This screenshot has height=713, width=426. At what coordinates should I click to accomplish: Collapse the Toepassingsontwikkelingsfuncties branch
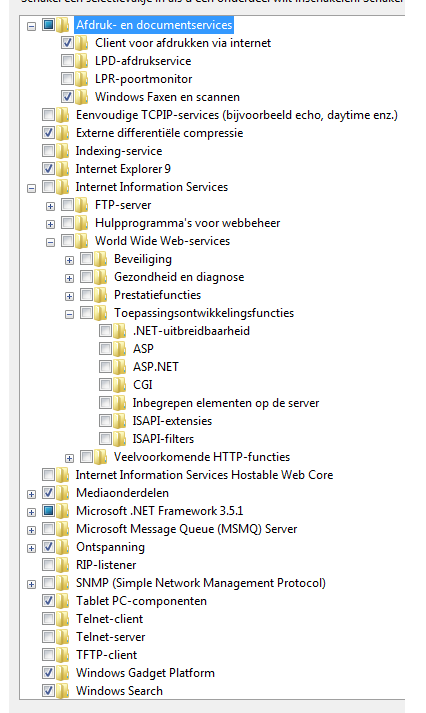coord(69,314)
